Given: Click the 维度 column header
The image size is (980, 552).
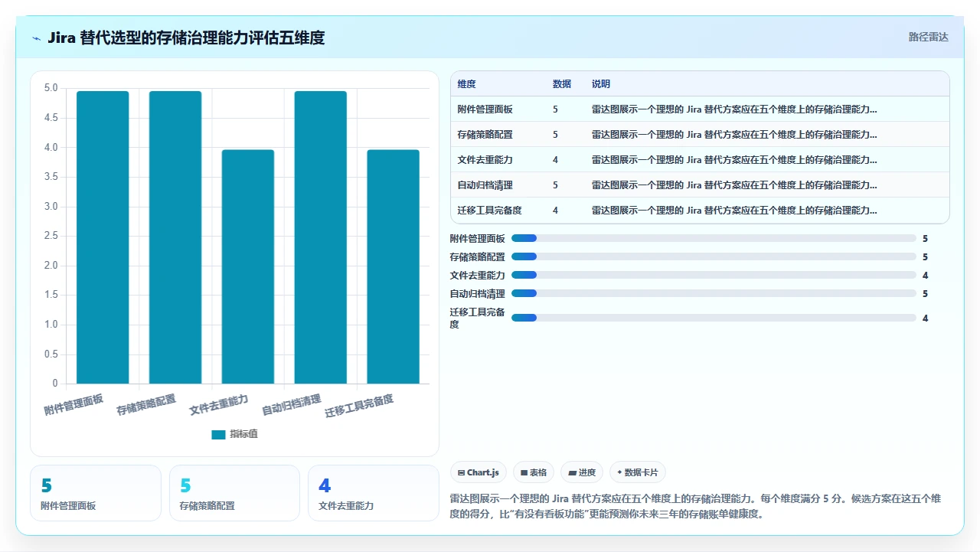Looking at the screenshot, I should click(466, 84).
